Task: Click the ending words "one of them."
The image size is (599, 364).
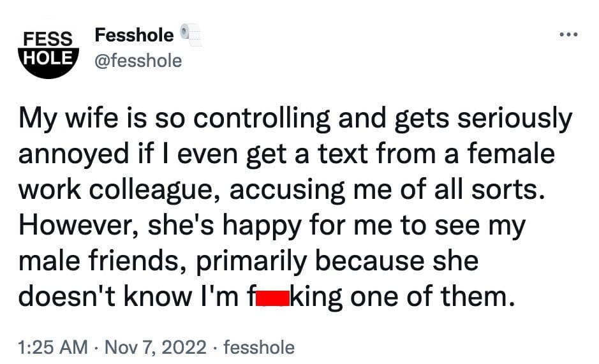Action: (x=433, y=298)
